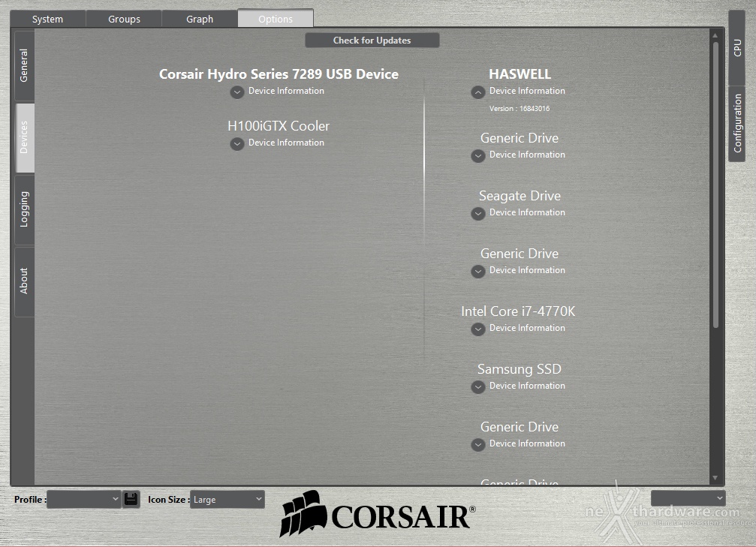Click the scrollbar up arrow
Screen dimensions: 756x547
[x=715, y=36]
